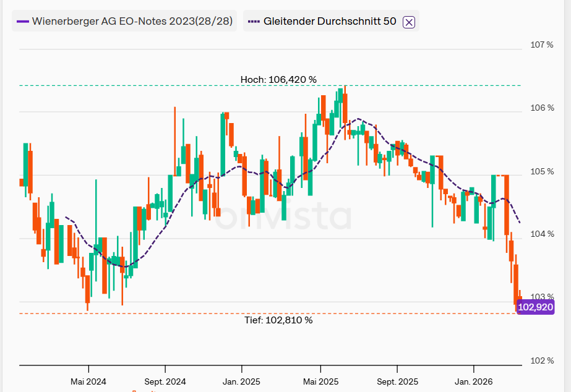Click the 104 % axis label

542,234
